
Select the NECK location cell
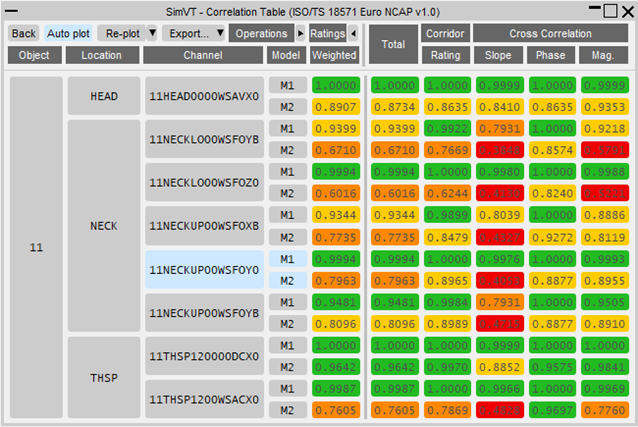(x=104, y=226)
